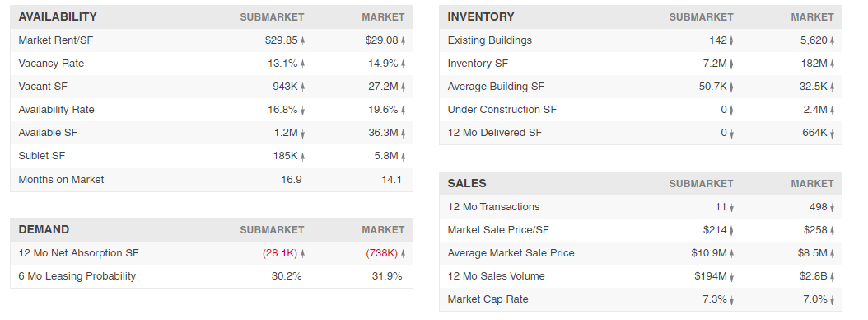Image resolution: width=868 pixels, height=320 pixels.
Task: Click the arrow beside $10.9M average sale price
Action: [731, 253]
